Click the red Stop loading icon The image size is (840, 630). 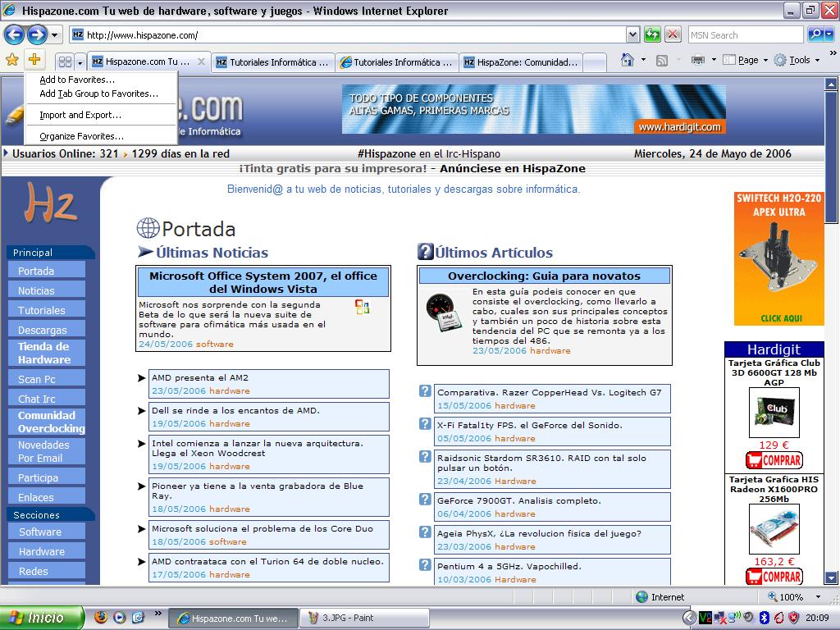click(x=673, y=34)
